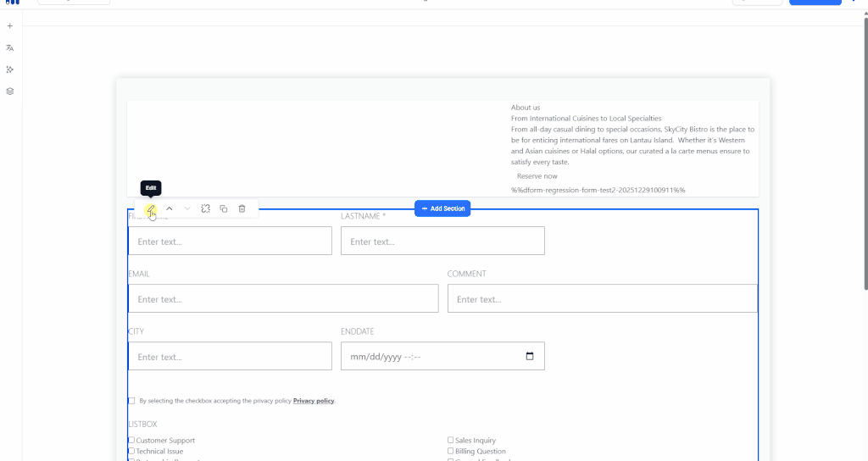Click the Reserve now link
Viewport: 868px width, 461px height.
(x=537, y=176)
